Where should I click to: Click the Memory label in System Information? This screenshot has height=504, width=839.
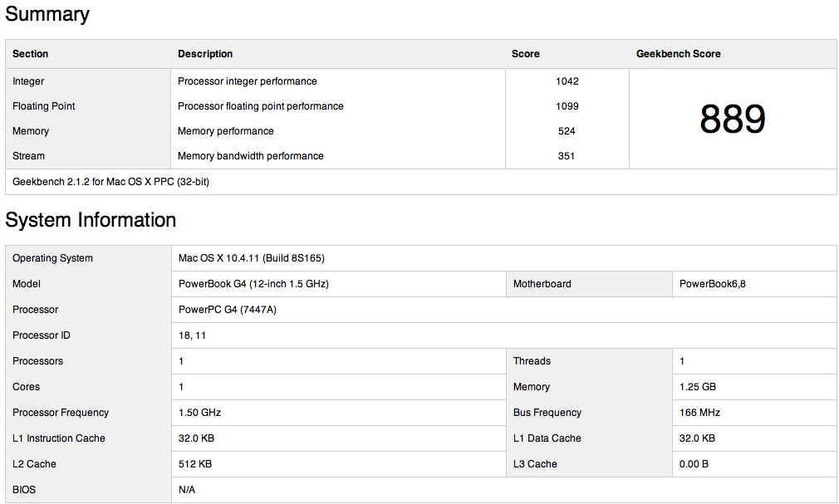(x=532, y=387)
